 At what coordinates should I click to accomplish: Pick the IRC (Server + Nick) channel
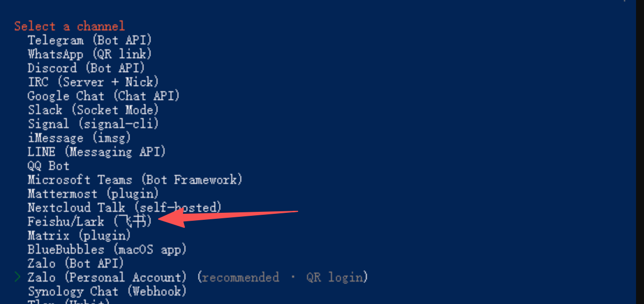point(93,82)
